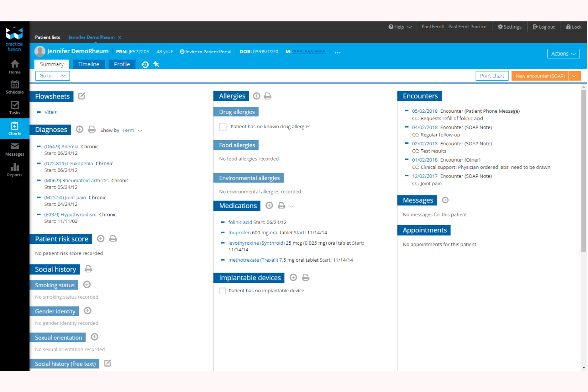Open methotrexate (Trexall) medication
This screenshot has width=588, height=392.
(253, 260)
